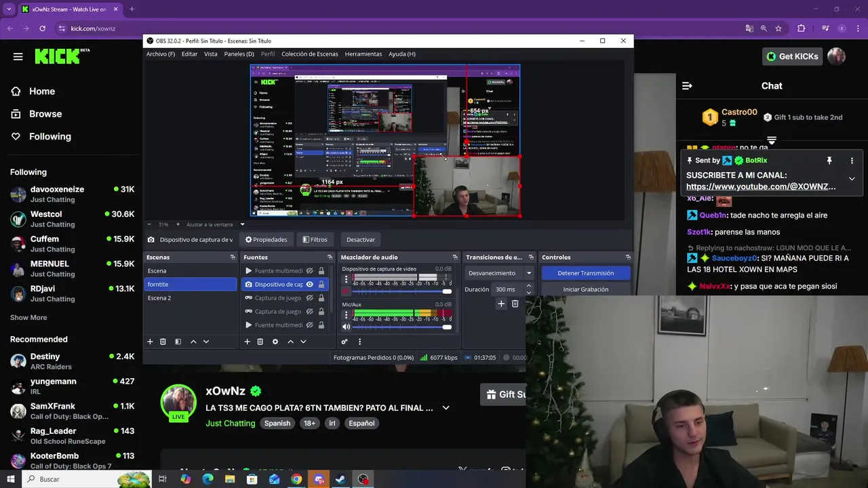Open Ayuda (H) menu in OBS

pyautogui.click(x=402, y=54)
